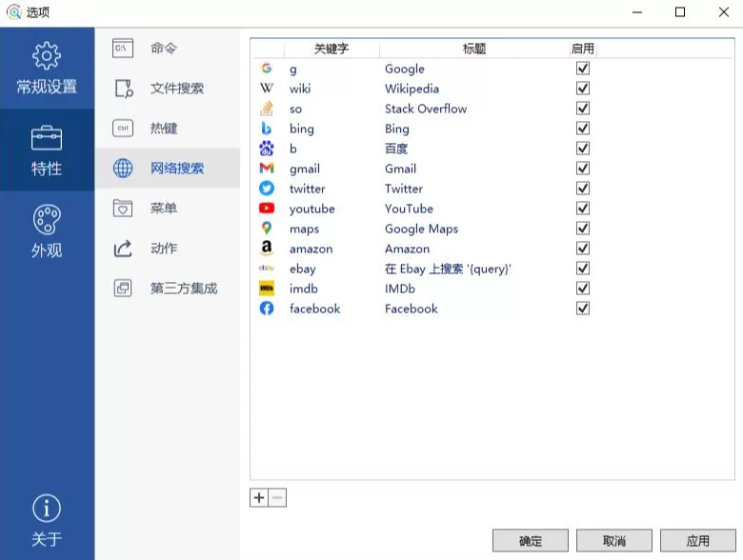This screenshot has height=560, width=743.
Task: Switch to the 动作 actions page
Action: click(168, 249)
